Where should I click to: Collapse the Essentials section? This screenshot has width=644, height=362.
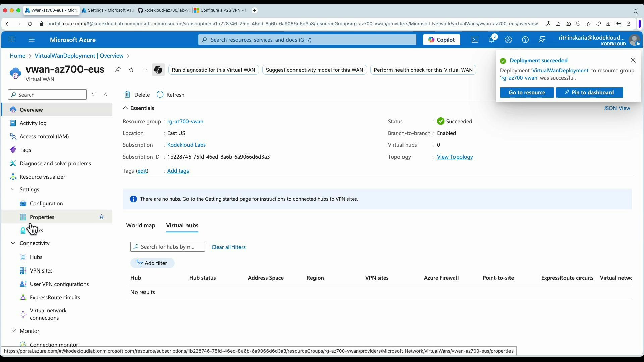click(125, 108)
